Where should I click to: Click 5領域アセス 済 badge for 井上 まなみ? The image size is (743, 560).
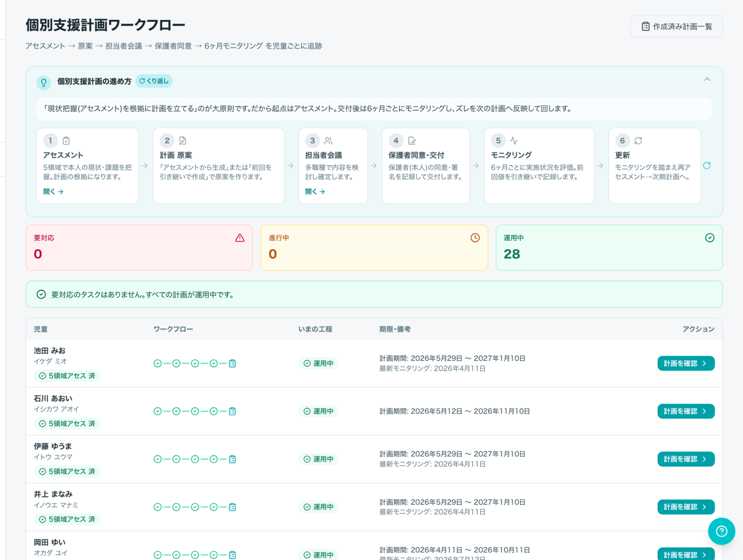(x=67, y=519)
